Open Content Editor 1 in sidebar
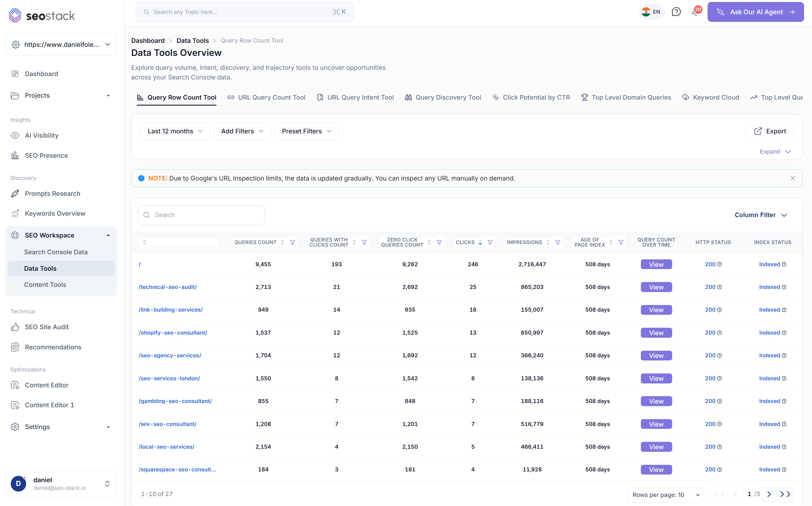 click(x=49, y=405)
